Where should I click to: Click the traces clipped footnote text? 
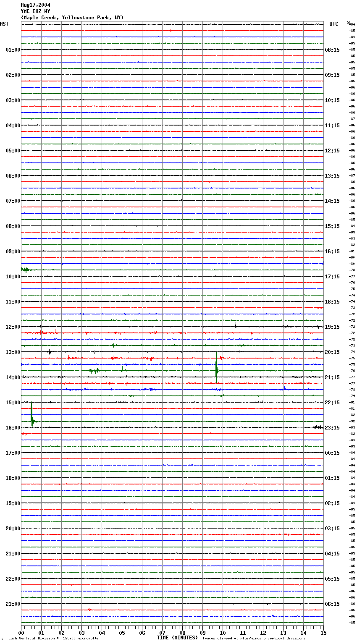coord(254,639)
